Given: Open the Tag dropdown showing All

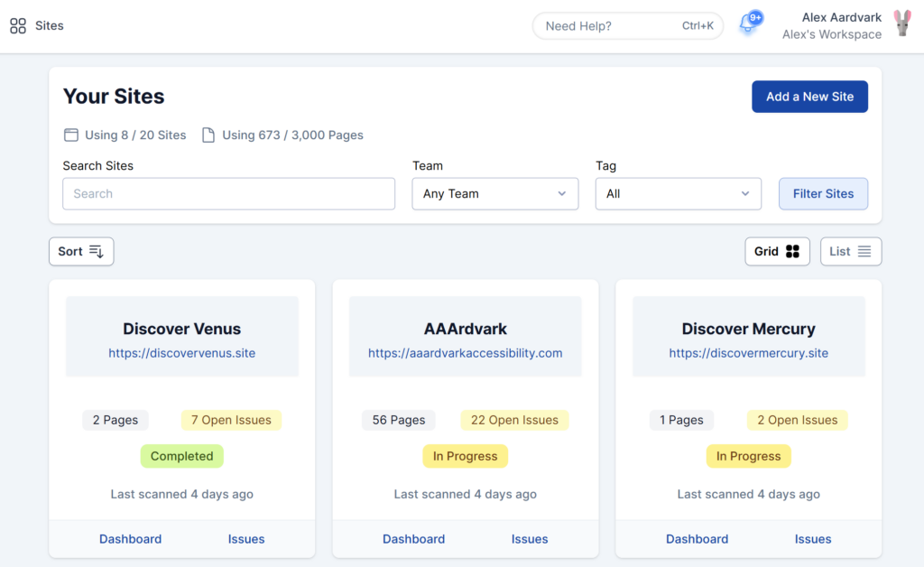Looking at the screenshot, I should (x=678, y=194).
